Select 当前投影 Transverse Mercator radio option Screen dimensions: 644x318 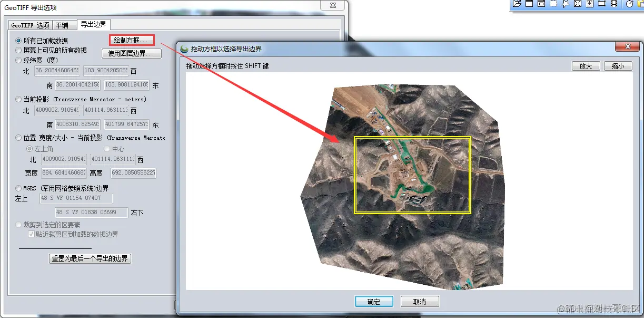(19, 99)
